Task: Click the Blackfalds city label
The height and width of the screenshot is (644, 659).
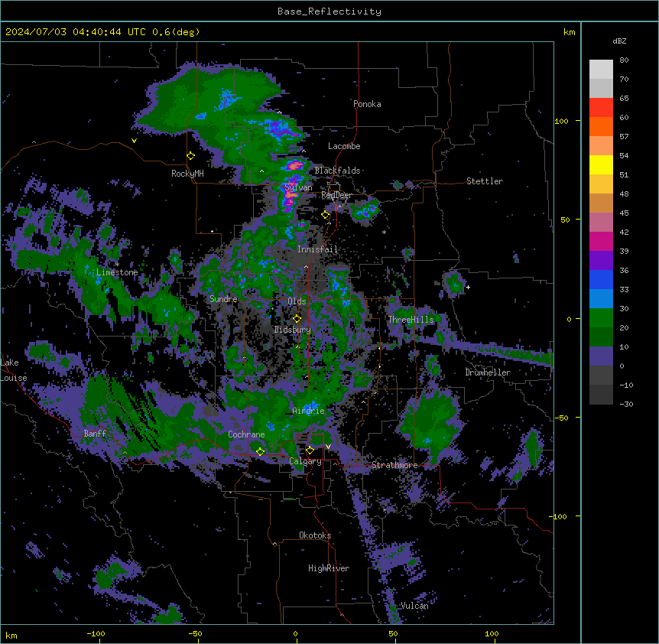Action: (x=337, y=171)
